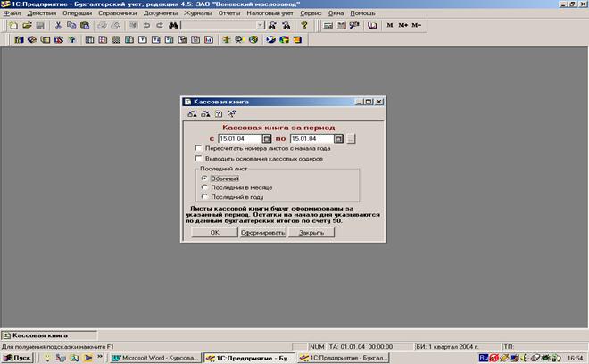Click the period selection '...' button
The width and height of the screenshot is (589, 364).
(x=351, y=139)
